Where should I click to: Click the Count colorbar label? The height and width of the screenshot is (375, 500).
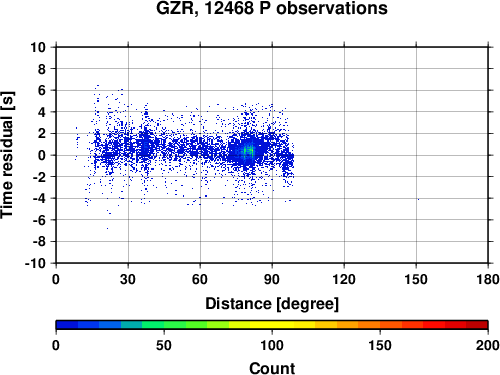click(x=272, y=368)
